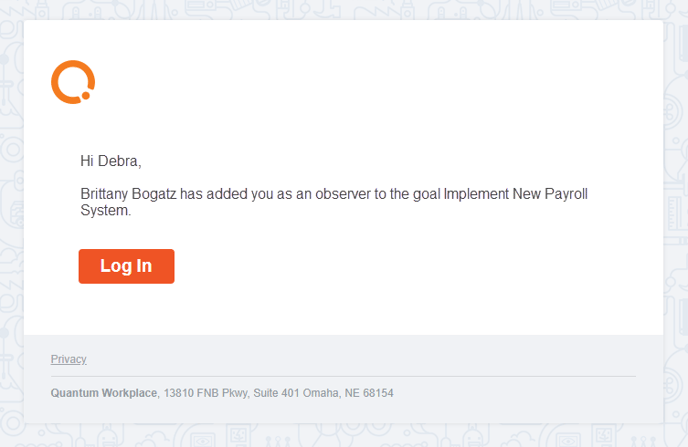The image size is (688, 447).
Task: Click the small dot inside the logo ring
Action: [86, 95]
